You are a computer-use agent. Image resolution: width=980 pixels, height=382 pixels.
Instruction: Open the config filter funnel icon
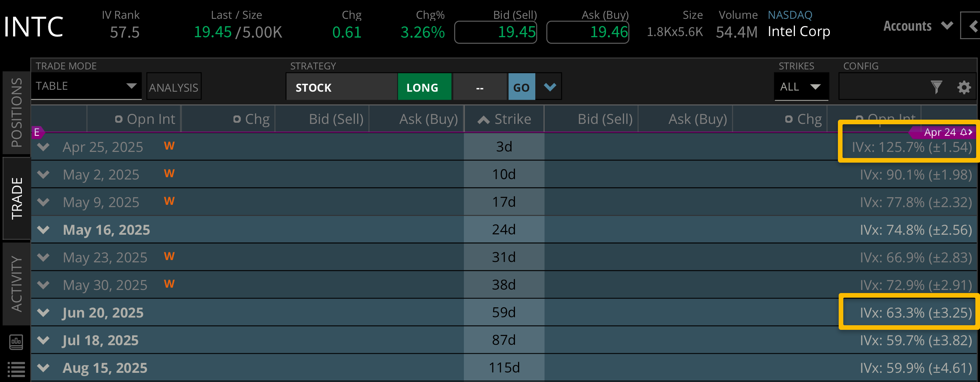click(x=936, y=87)
